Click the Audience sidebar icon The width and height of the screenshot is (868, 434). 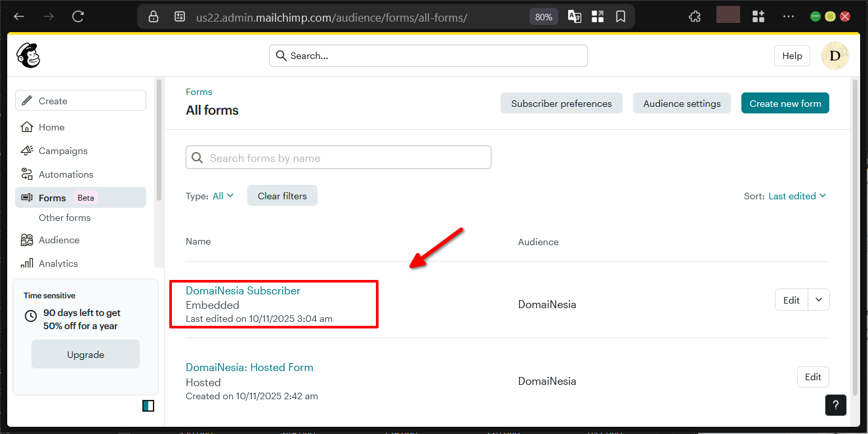[26, 240]
